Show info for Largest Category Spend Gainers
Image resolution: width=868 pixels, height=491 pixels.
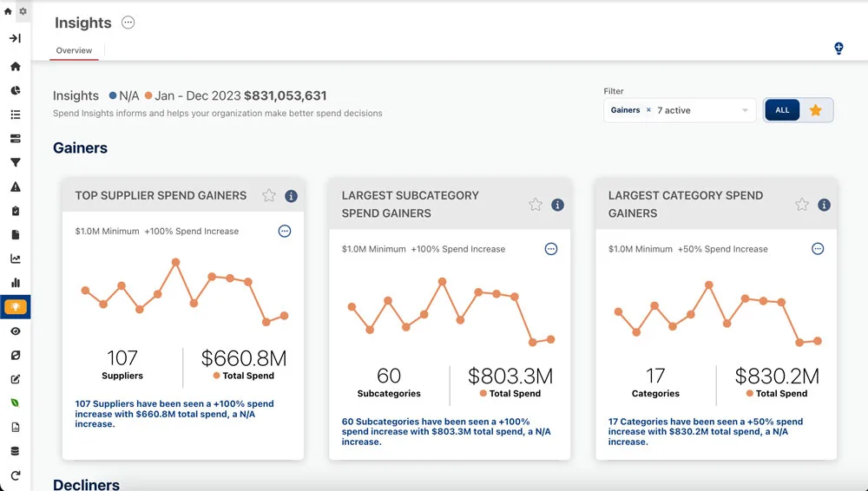pos(825,205)
